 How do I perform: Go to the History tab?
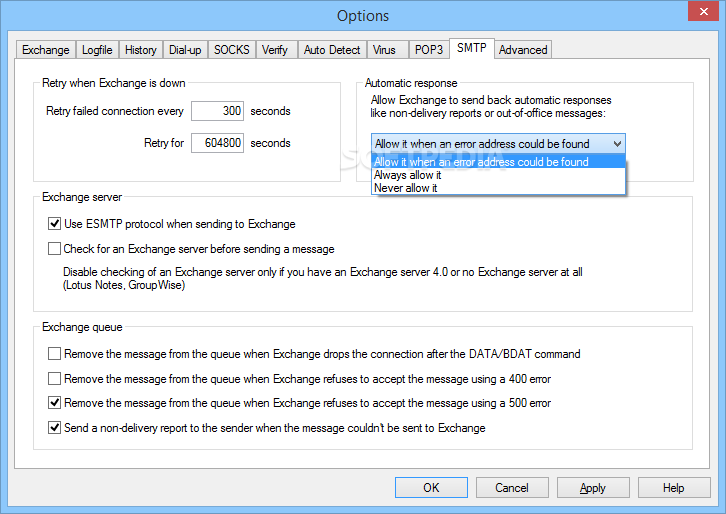tap(141, 50)
